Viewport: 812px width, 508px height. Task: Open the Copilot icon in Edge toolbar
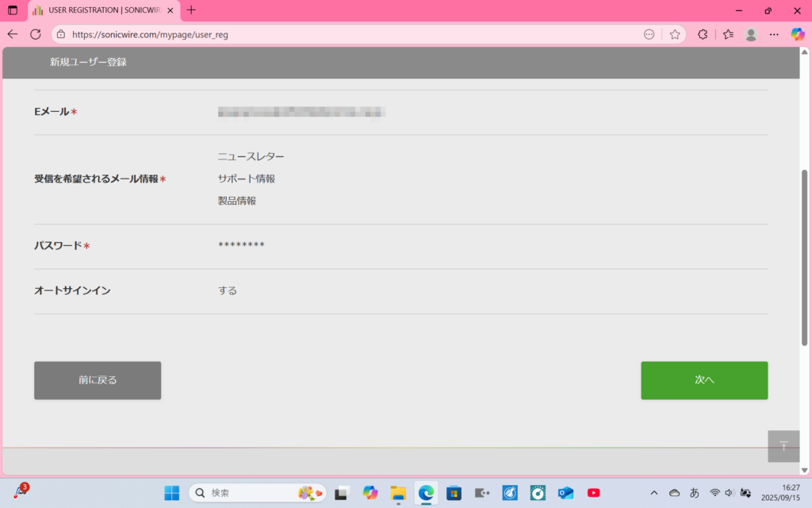[798, 34]
